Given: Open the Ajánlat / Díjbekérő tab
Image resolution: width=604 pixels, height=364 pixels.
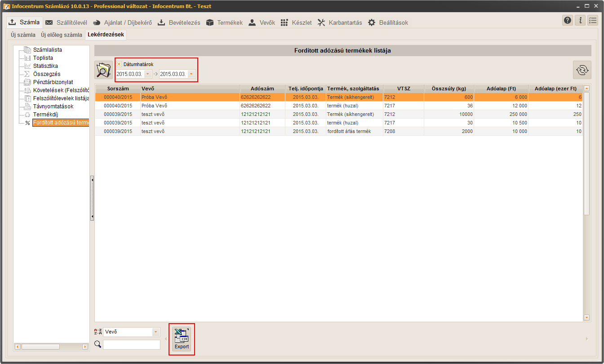Looking at the screenshot, I should coord(122,22).
